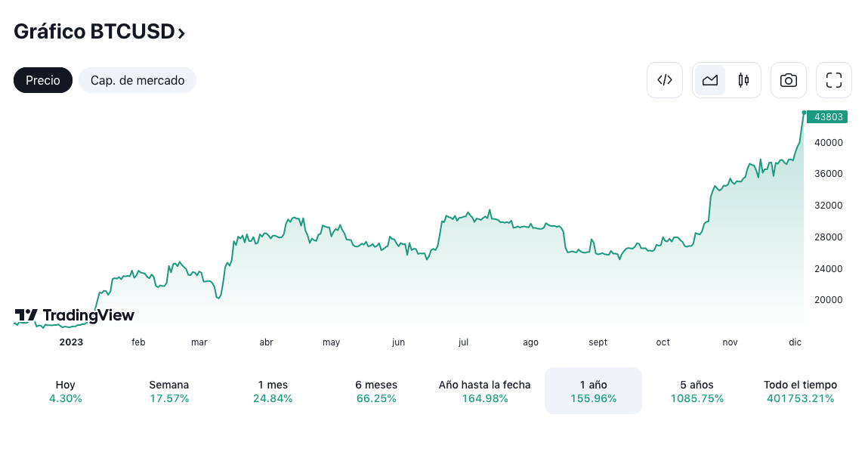868x455 pixels.
Task: Open chart in fullscreen mode
Action: 834,80
